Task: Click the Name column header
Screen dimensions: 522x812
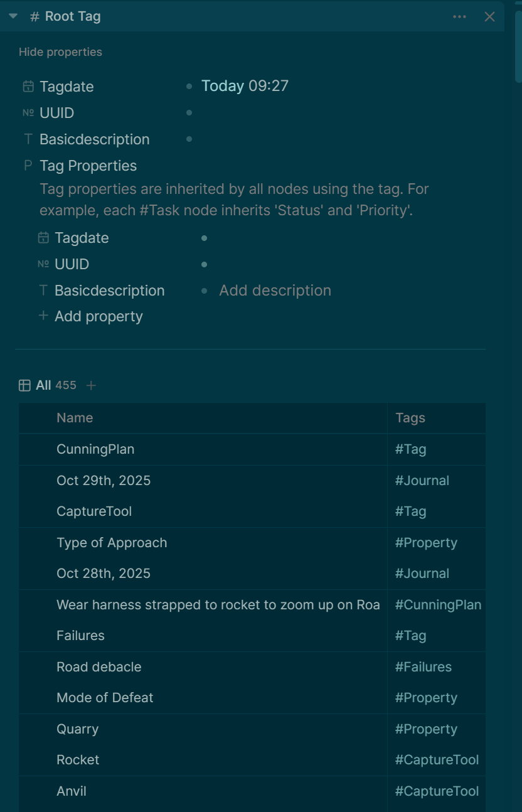Action: coord(75,418)
